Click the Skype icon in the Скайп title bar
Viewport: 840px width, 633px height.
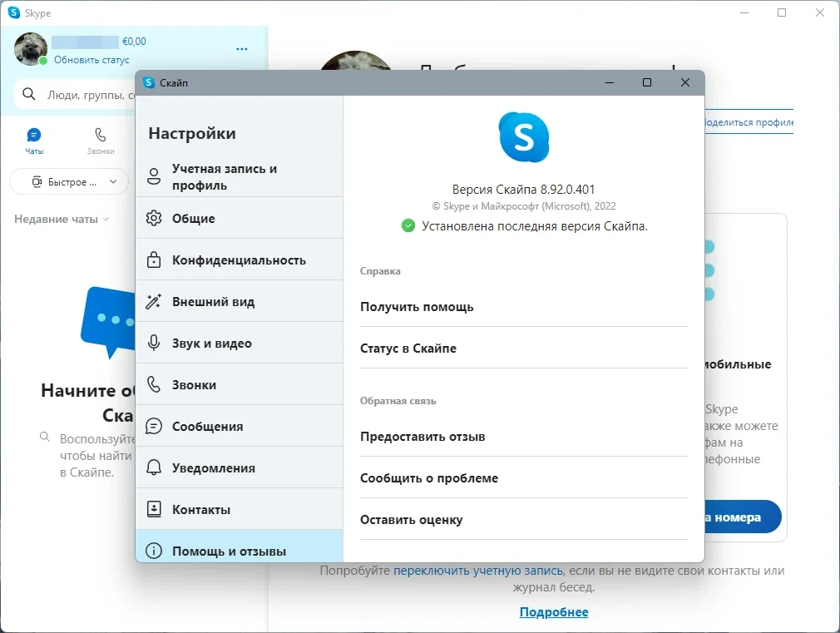(149, 82)
